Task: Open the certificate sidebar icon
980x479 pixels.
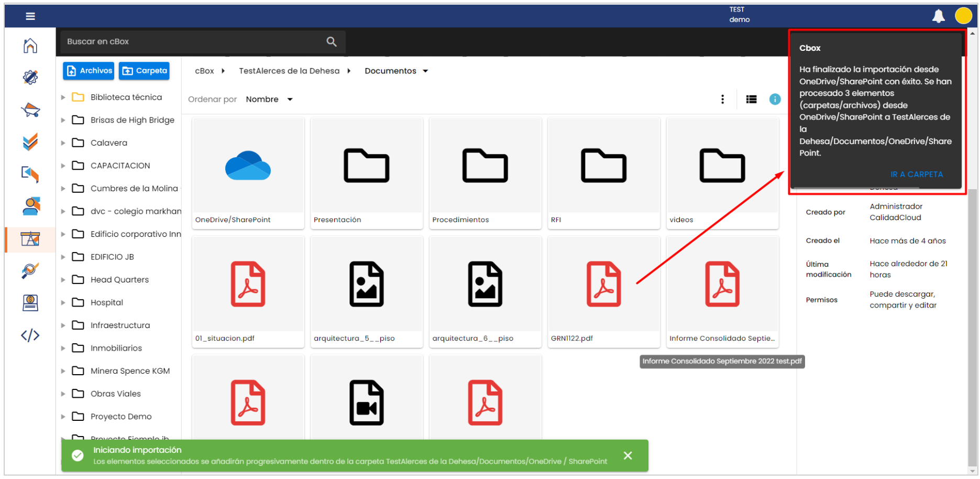Action: click(x=30, y=303)
